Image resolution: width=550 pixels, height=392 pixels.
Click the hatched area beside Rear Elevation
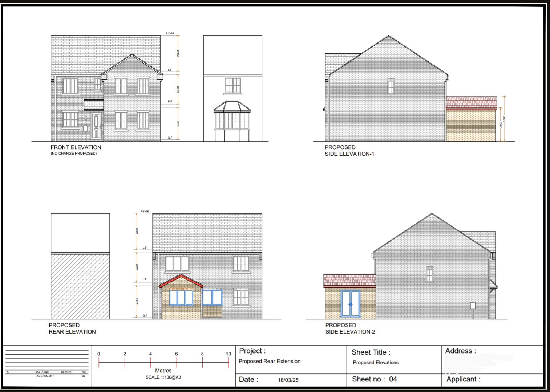80,286
